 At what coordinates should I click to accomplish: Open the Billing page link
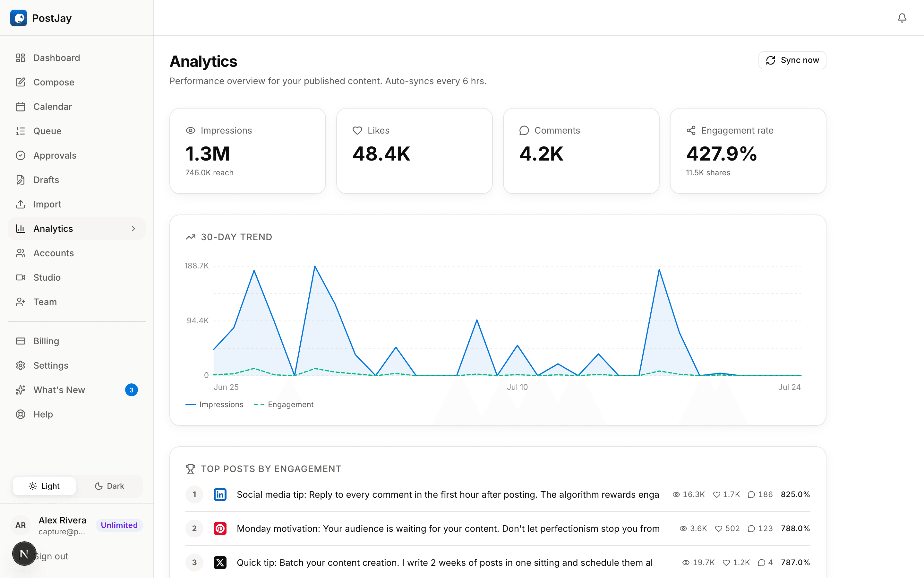pos(76,341)
